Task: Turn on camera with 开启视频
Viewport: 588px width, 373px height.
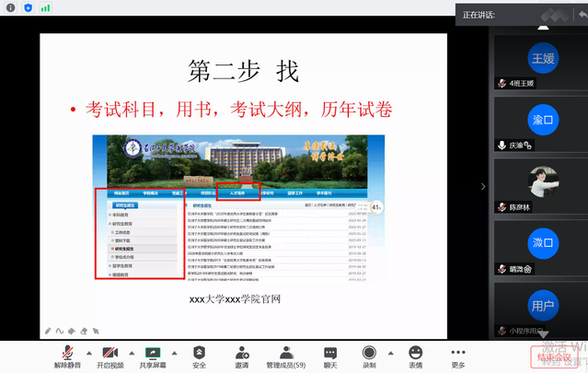Action: click(109, 356)
